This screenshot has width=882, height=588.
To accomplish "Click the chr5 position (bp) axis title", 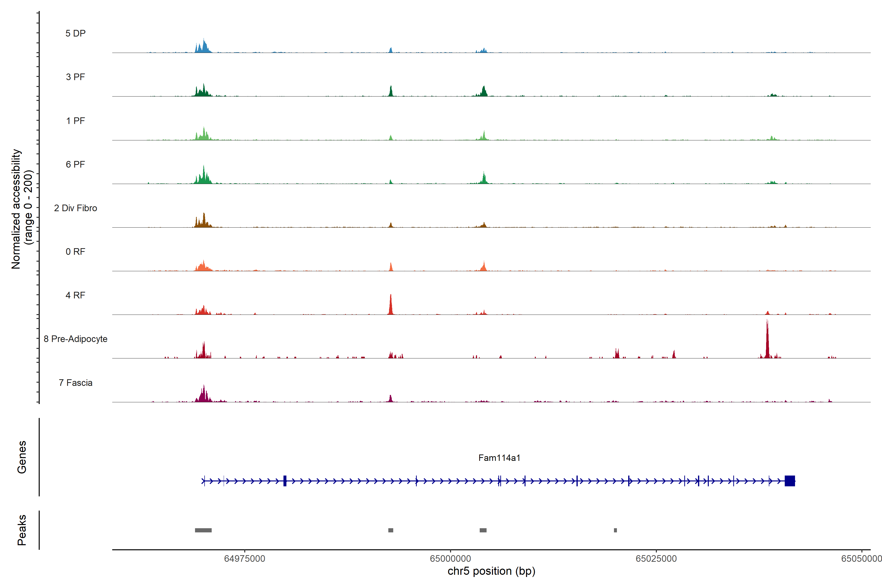I will (x=491, y=571).
